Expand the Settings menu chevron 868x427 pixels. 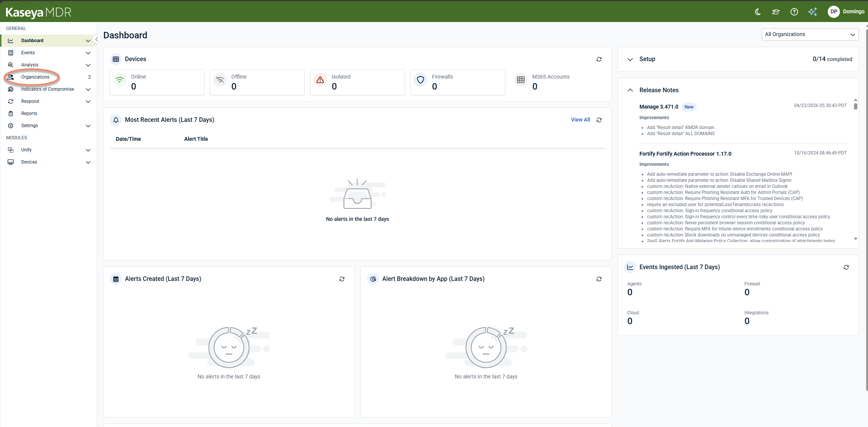(88, 126)
